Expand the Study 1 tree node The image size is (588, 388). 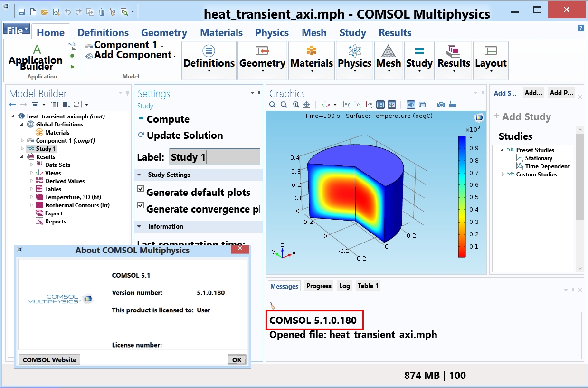[x=22, y=149]
